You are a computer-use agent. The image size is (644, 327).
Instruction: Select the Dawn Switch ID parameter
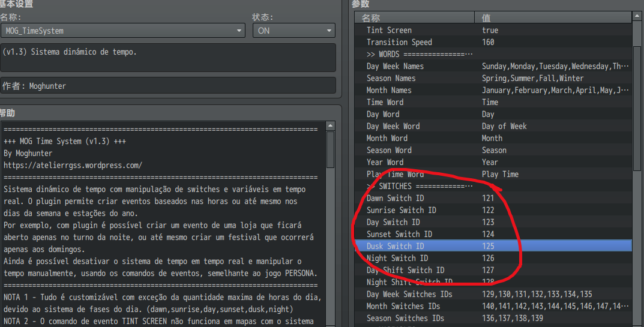tap(493, 198)
